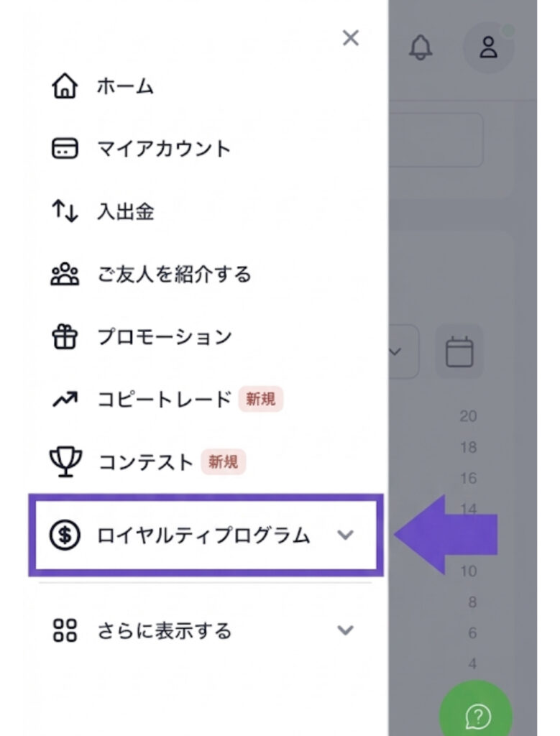This screenshot has height=736, width=560.
Task: Click the contest trophy icon
Action: click(x=65, y=461)
